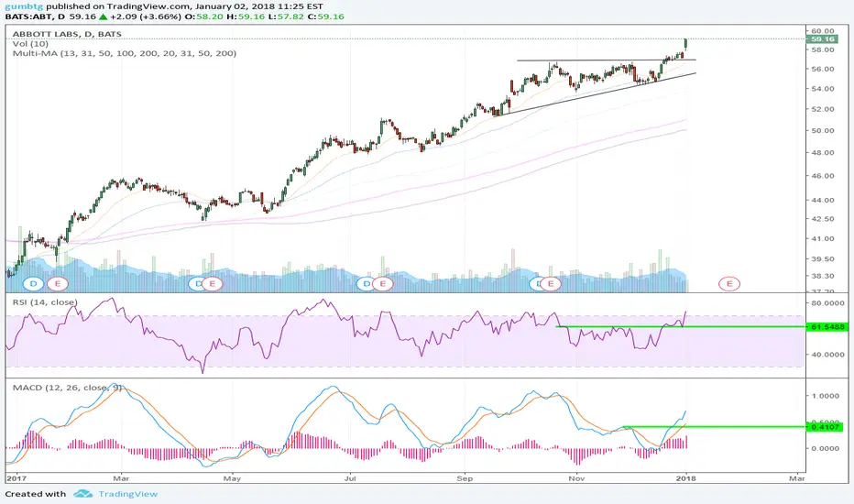854x504 pixels.
Task: Click the 40.0000 RSI axis label
Action: [827, 354]
